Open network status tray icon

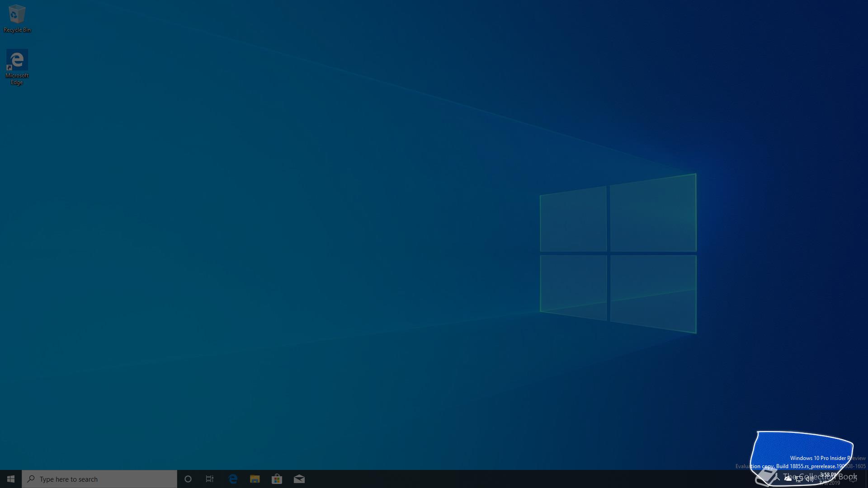[x=799, y=479]
